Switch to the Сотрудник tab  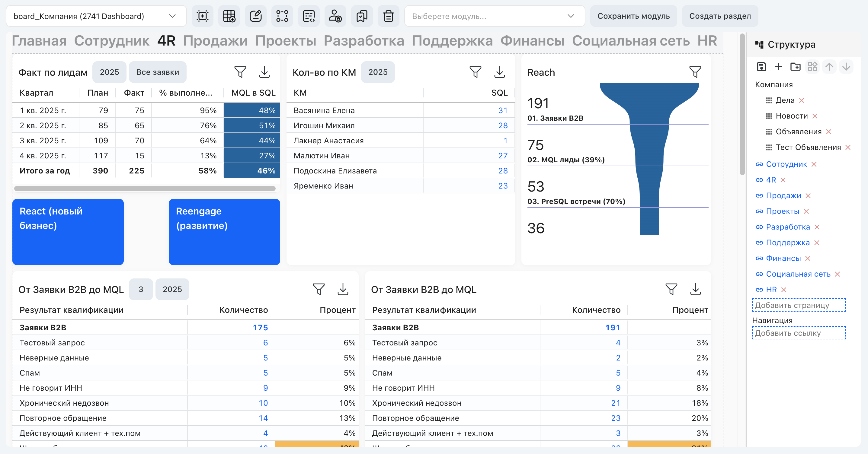[111, 41]
